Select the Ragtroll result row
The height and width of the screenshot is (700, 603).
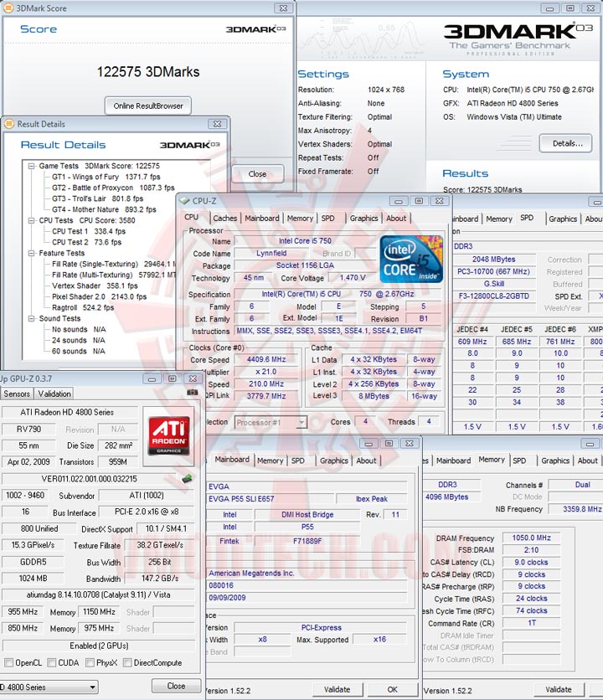coord(83,307)
